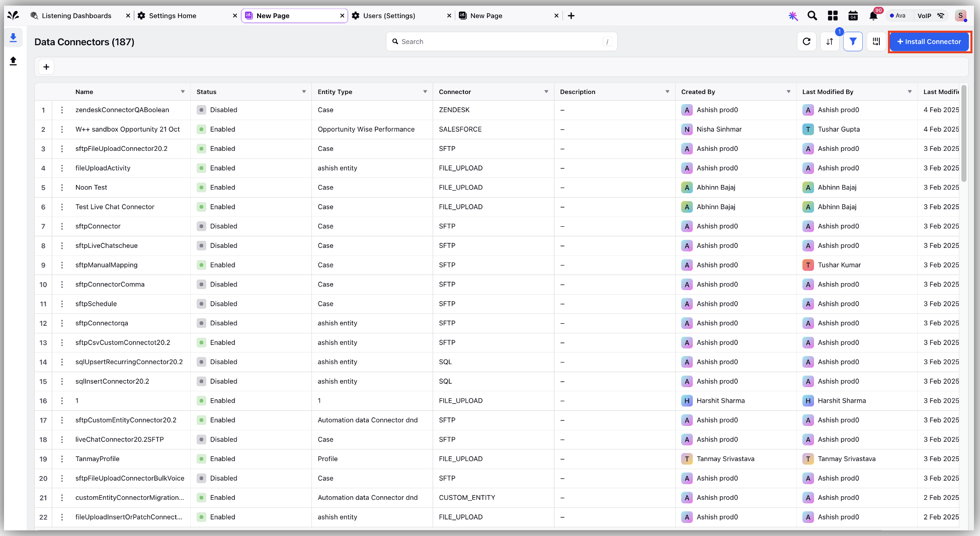Open Status column dropdown arrow
Image resolution: width=980 pixels, height=536 pixels.
[x=304, y=92]
